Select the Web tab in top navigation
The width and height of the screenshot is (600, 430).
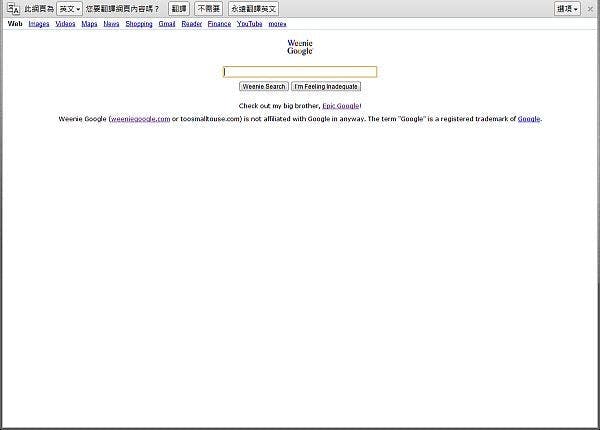(15, 24)
